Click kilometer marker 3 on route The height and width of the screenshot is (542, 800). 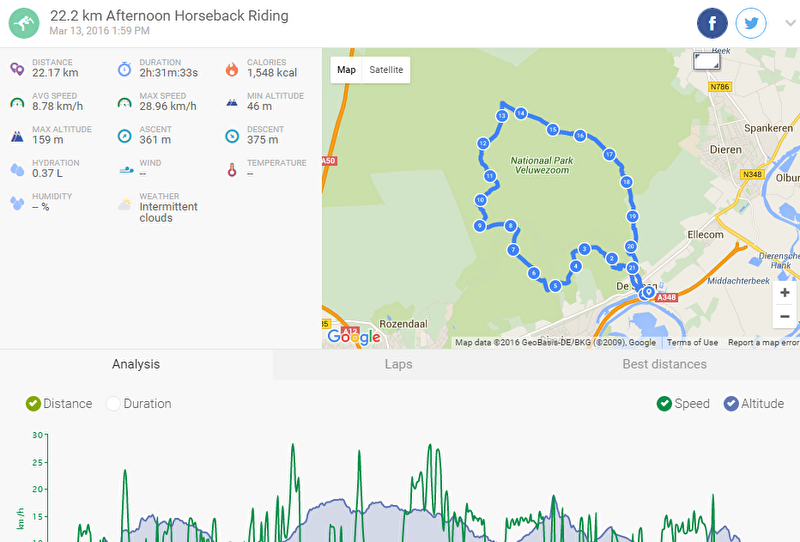584,249
